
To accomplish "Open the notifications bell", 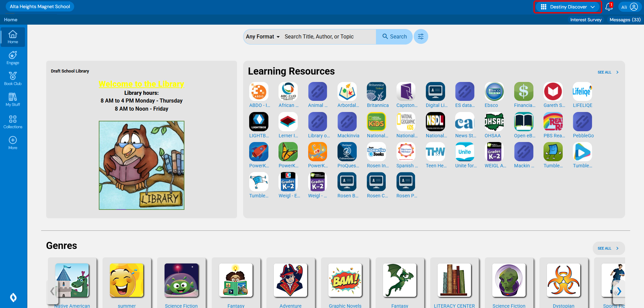I will pos(609,7).
